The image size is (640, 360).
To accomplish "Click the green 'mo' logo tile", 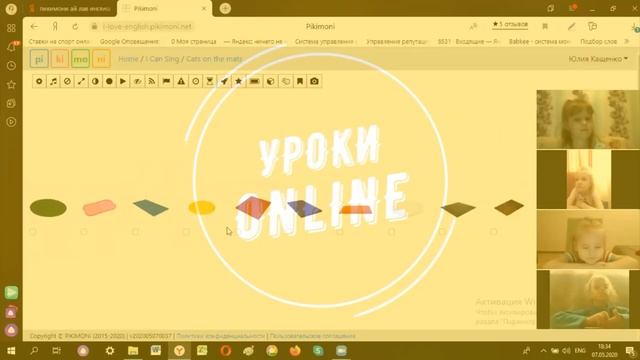I will [80, 59].
